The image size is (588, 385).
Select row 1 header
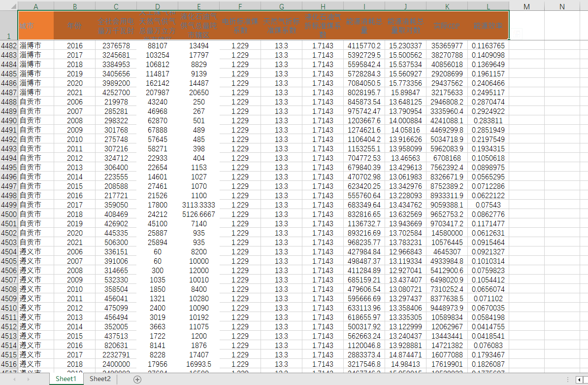tap(9, 26)
